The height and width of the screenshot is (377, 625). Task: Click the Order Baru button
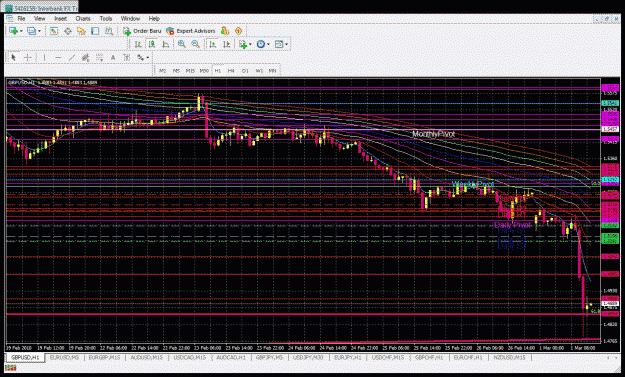click(x=142, y=31)
